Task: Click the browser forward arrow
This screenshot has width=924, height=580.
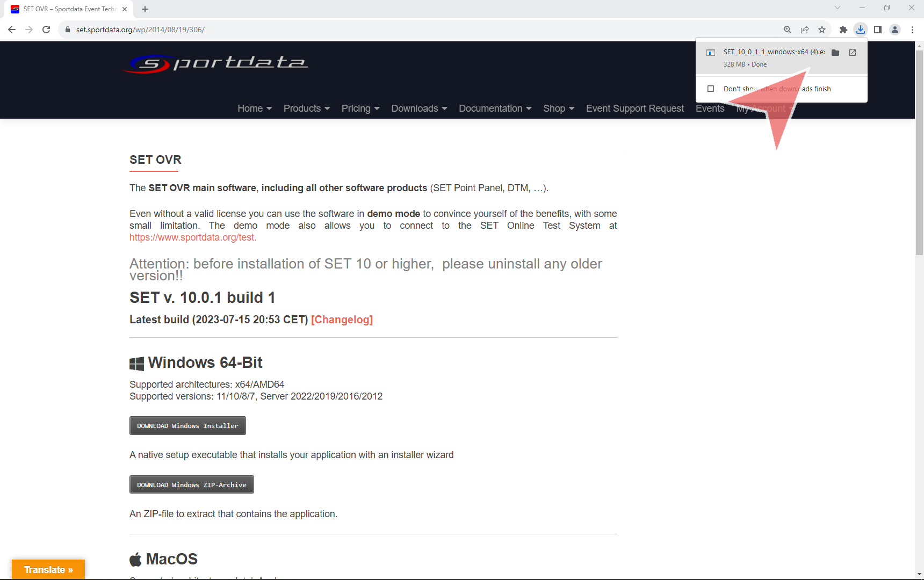Action: 29,30
